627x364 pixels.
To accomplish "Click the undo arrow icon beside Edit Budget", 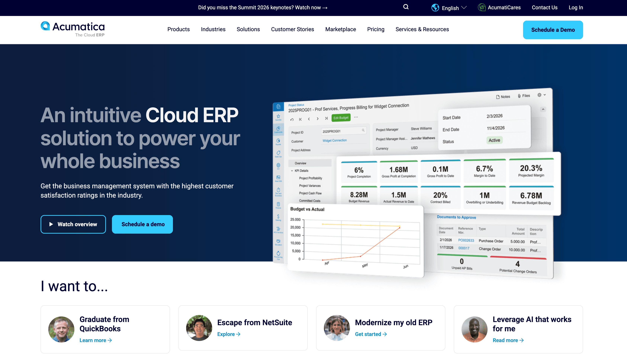I will [292, 120].
